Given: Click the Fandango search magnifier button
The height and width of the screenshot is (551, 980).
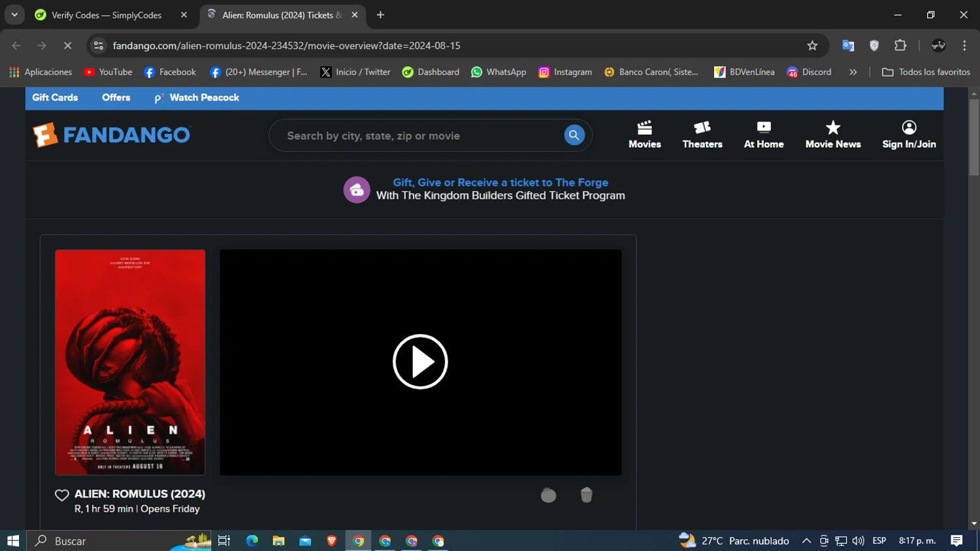Looking at the screenshot, I should (x=574, y=135).
